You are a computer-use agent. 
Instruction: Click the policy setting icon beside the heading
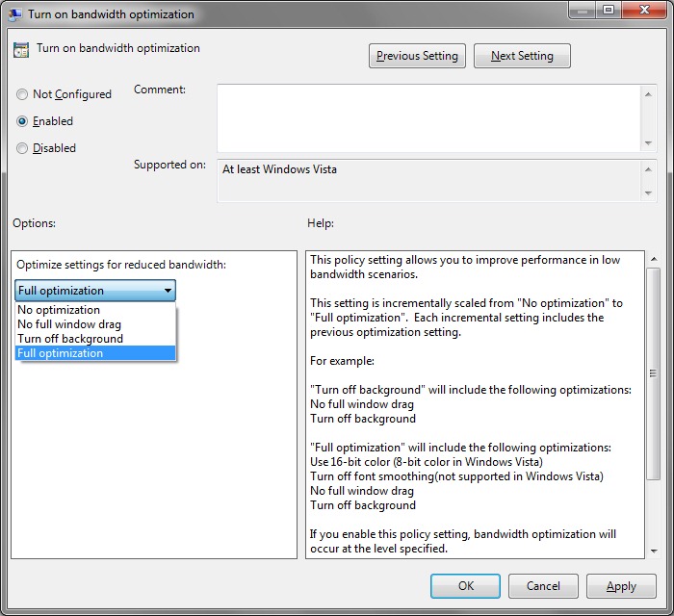point(21,50)
